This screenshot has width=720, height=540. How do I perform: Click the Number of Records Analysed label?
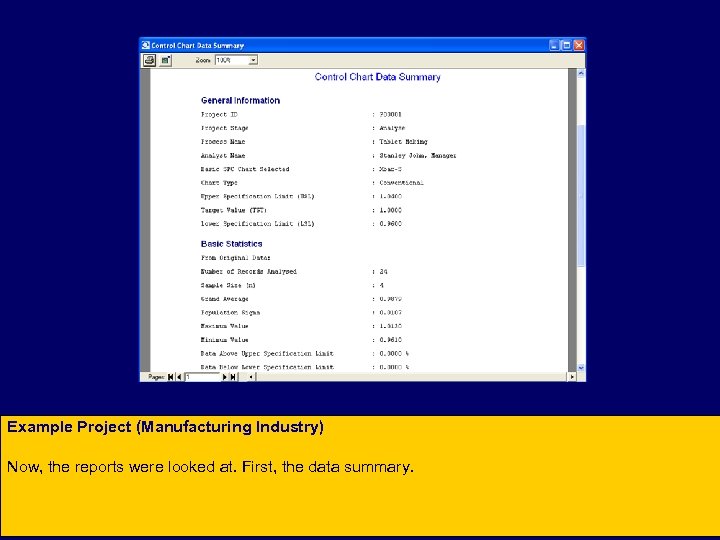[x=249, y=272]
